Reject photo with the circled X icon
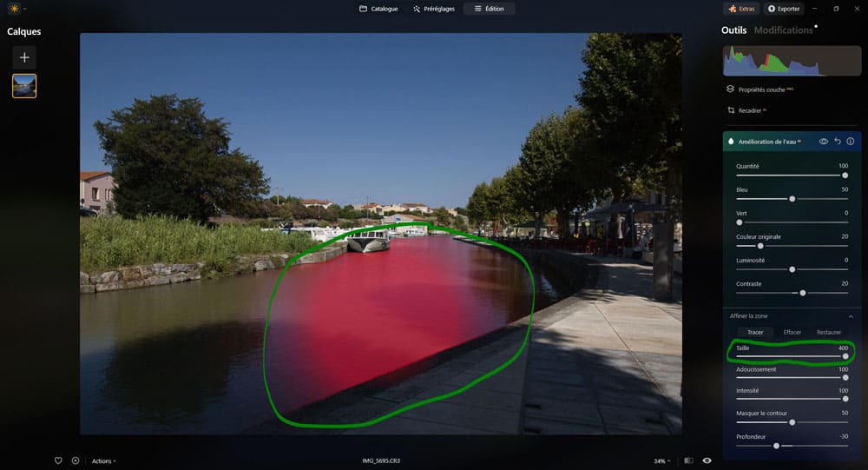The image size is (868, 470). 76,460
